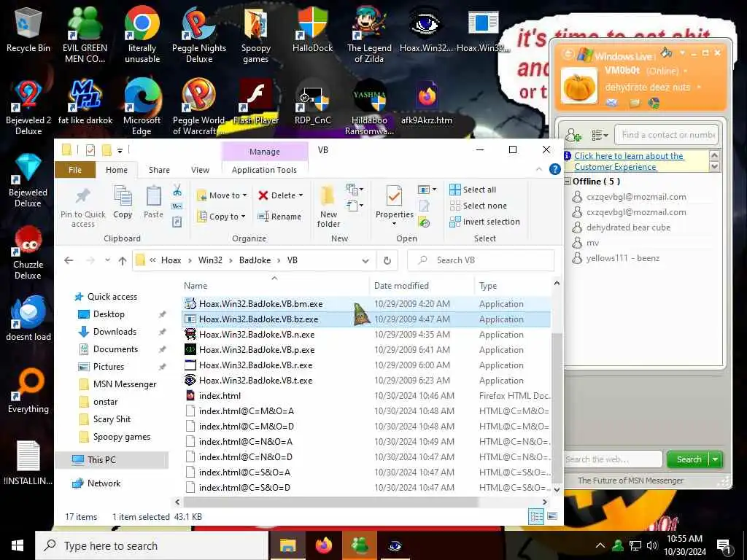
Task: Collapse the Explorer ribbon chevron
Action: tap(539, 169)
